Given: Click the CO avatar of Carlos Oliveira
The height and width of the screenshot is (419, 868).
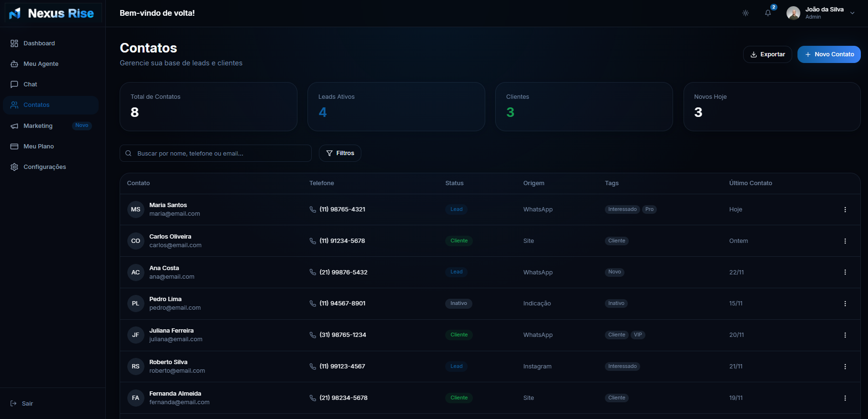Looking at the screenshot, I should tap(136, 241).
